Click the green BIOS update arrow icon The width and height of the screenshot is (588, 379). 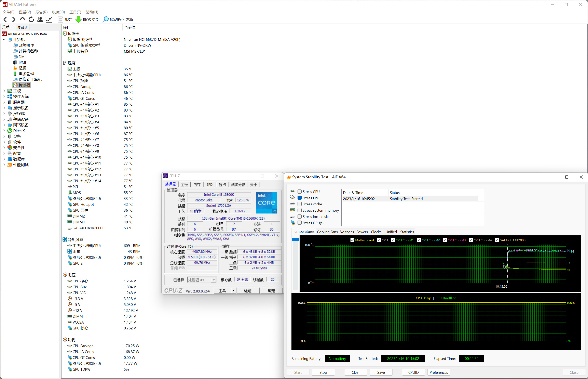79,19
